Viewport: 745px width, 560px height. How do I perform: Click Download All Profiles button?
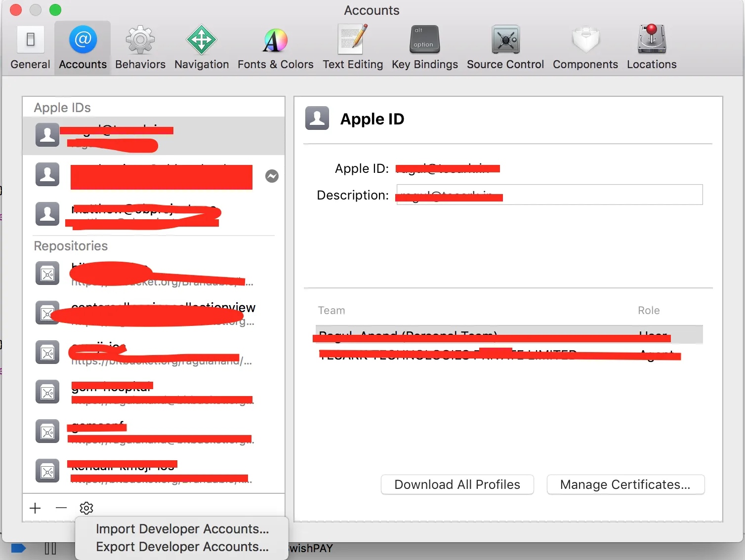tap(457, 484)
